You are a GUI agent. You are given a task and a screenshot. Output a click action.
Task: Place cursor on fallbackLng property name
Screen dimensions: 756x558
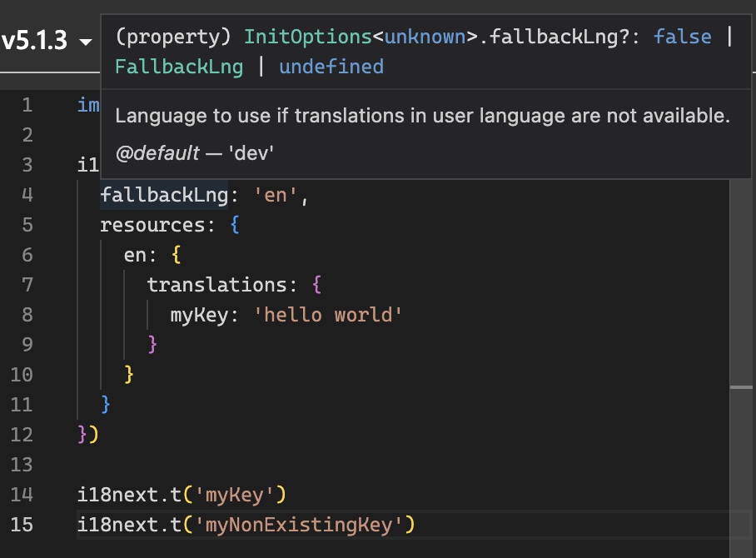pos(163,195)
